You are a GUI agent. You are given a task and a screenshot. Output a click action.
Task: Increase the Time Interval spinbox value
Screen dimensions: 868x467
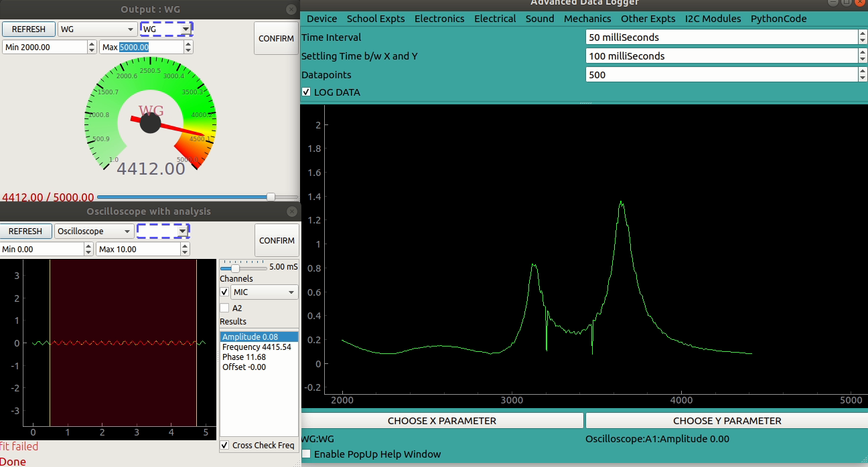pos(862,33)
